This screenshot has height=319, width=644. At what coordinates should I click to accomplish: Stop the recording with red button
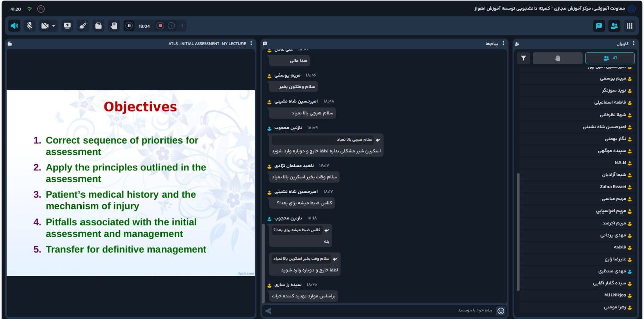tap(160, 26)
